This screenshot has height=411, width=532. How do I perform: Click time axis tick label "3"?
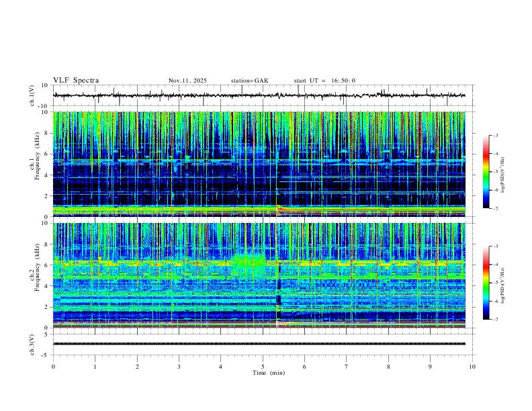point(179,367)
